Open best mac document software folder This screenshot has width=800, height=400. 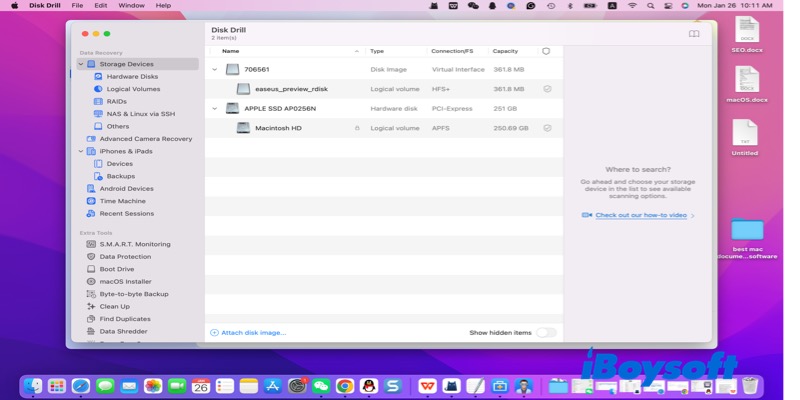coord(747,238)
